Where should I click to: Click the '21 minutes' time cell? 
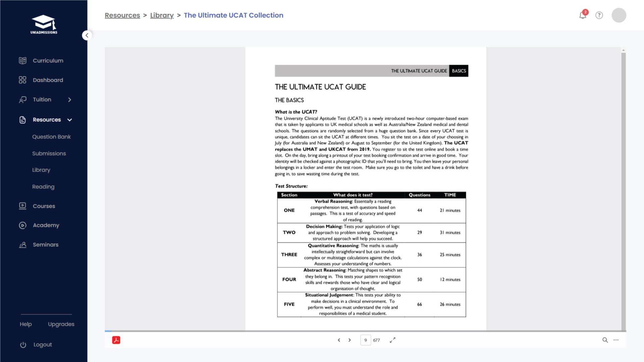pyautogui.click(x=450, y=210)
